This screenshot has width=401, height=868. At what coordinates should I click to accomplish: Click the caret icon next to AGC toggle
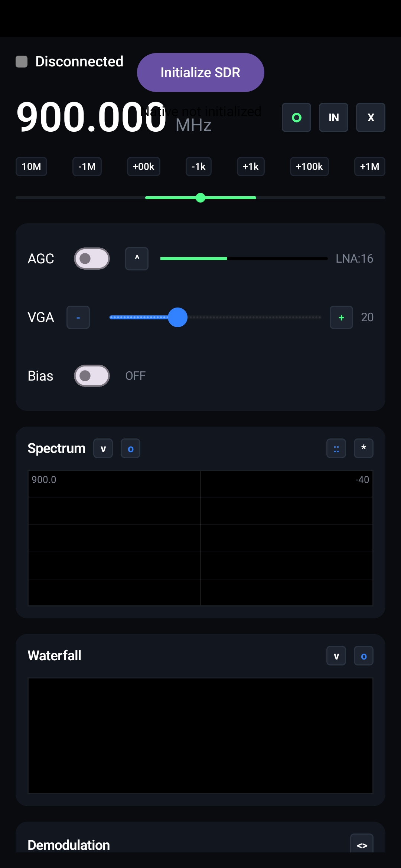click(x=136, y=259)
